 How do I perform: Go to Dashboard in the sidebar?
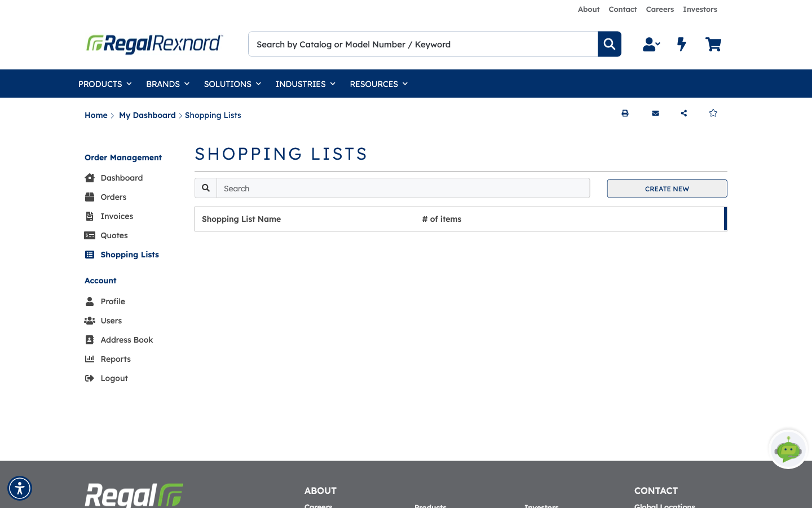coord(121,178)
